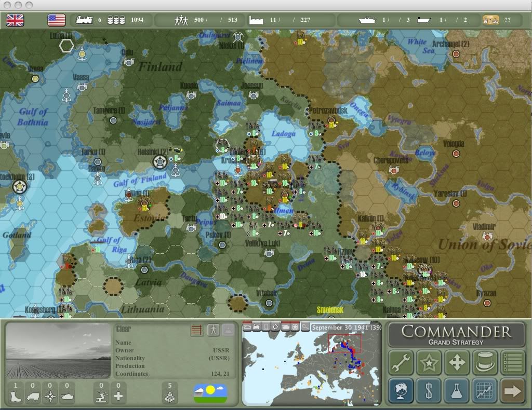Click the four-arrow move button
Image resolution: width=532 pixels, height=410 pixels.
457,363
